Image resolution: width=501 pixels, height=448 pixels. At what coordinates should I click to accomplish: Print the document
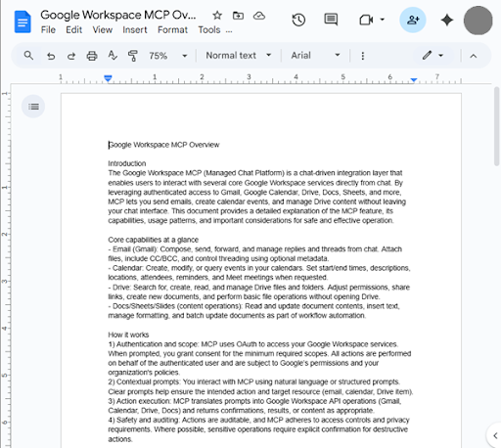coord(92,56)
